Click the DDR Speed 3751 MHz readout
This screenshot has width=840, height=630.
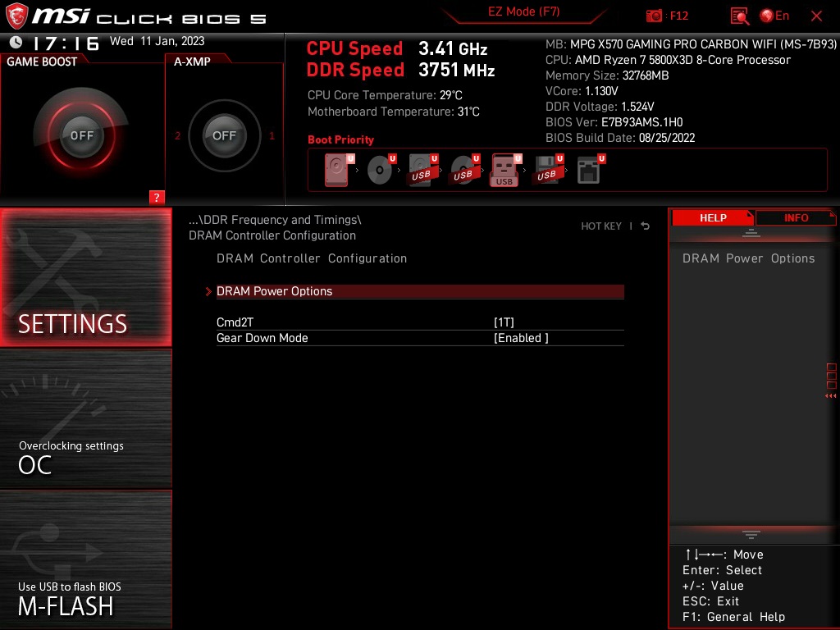[400, 71]
